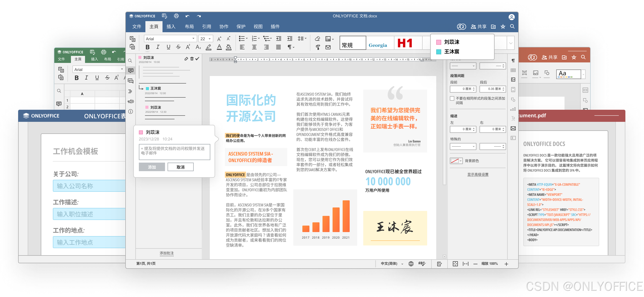Viewport: 644px width, 297px height.
Task: Open the 显示高级设置 link
Action: pyautogui.click(x=478, y=174)
